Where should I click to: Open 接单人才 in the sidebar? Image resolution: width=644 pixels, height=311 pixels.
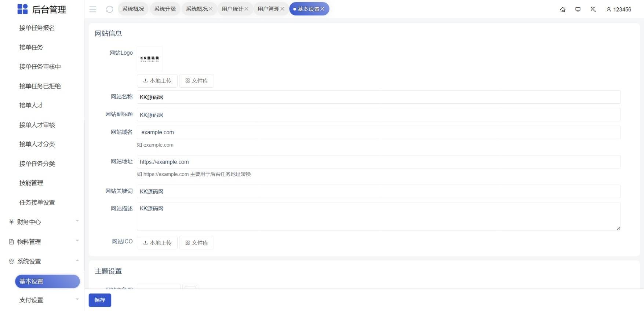(x=31, y=106)
